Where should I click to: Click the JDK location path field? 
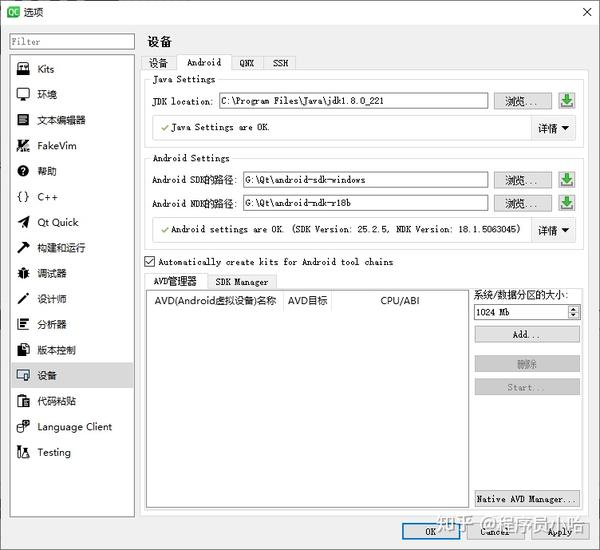click(354, 101)
